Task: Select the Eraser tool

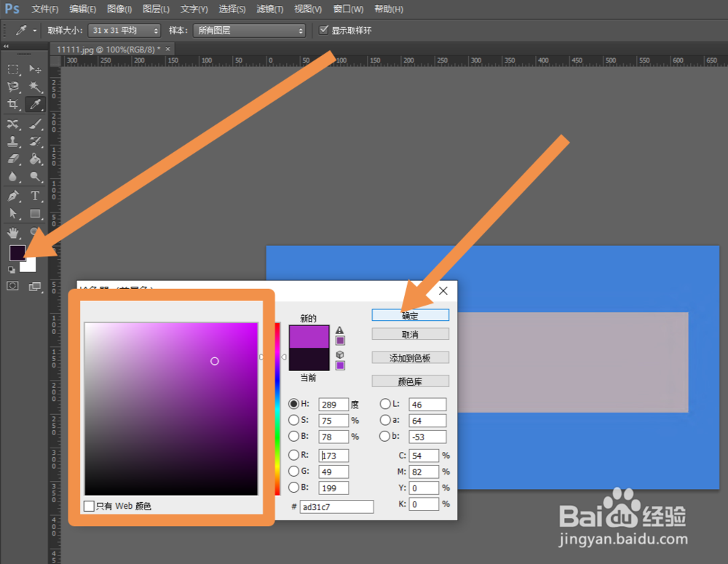Action: [13, 159]
